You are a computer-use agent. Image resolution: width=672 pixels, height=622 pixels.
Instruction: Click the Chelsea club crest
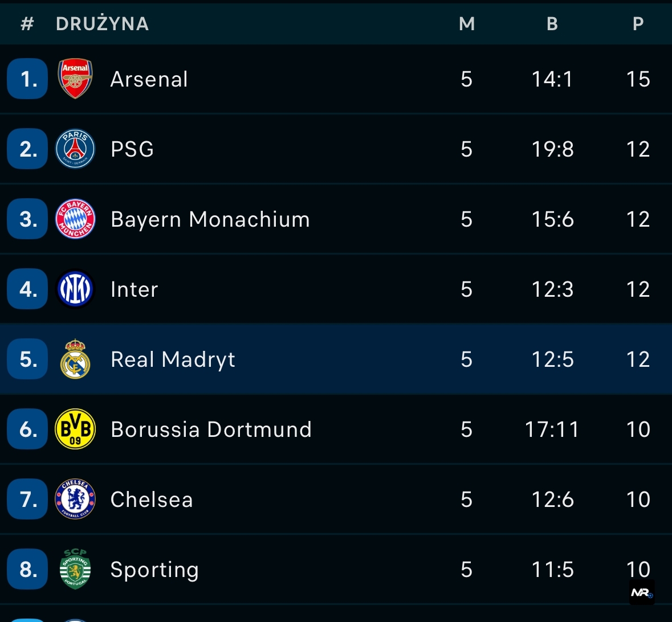tap(75, 499)
